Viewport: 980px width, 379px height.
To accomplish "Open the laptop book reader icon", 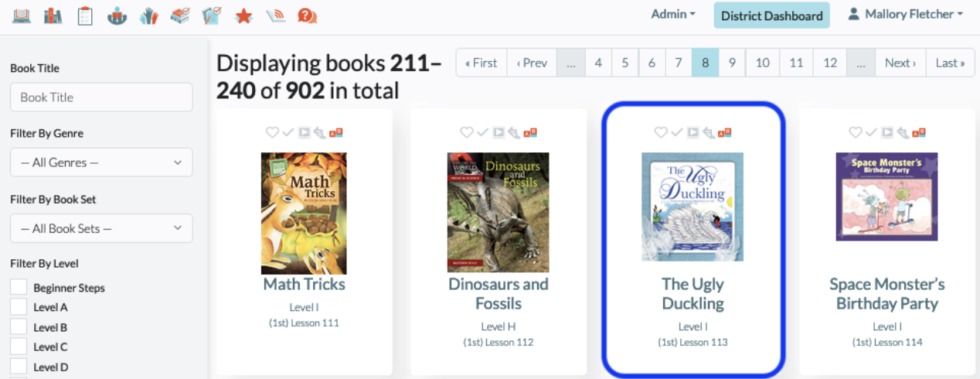I will coord(22,15).
